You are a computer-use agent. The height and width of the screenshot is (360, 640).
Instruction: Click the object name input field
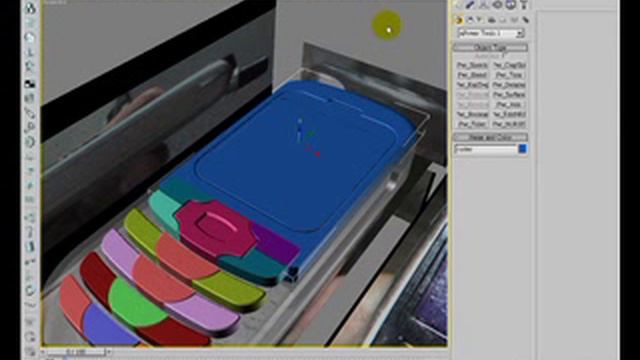pyautogui.click(x=486, y=149)
